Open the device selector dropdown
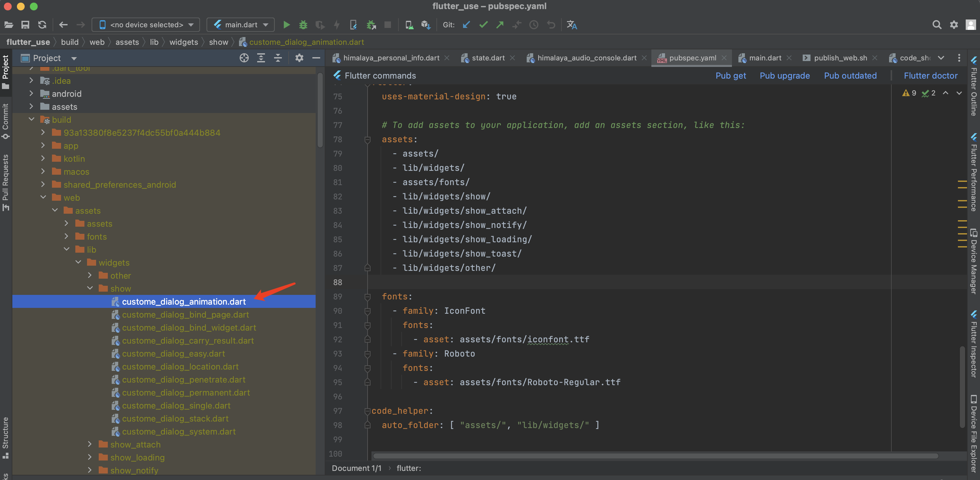The width and height of the screenshot is (980, 480). tap(146, 25)
